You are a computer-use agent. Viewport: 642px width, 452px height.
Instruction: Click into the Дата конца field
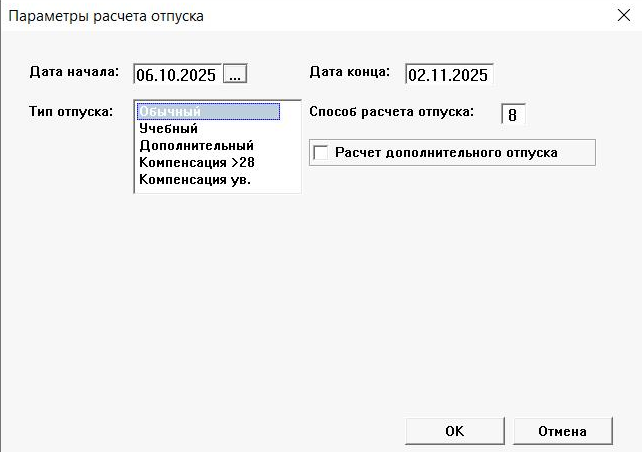click(x=448, y=74)
